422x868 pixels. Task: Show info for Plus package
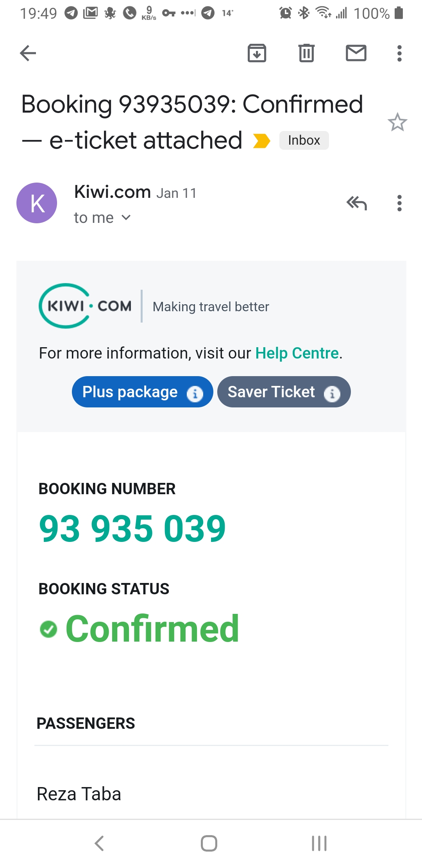pyautogui.click(x=195, y=394)
